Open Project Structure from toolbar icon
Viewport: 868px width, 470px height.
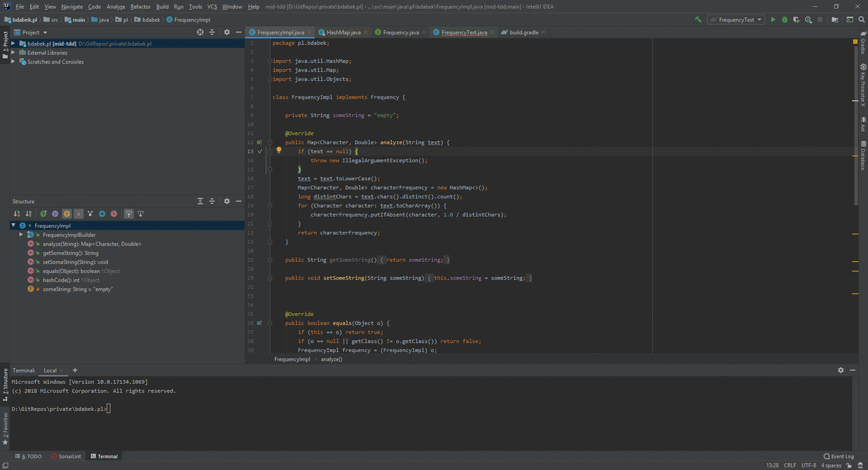point(835,20)
